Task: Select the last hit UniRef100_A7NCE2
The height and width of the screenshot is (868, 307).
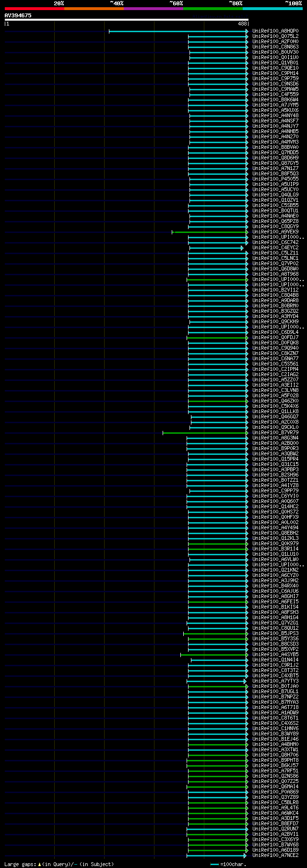Action: pos(275,856)
